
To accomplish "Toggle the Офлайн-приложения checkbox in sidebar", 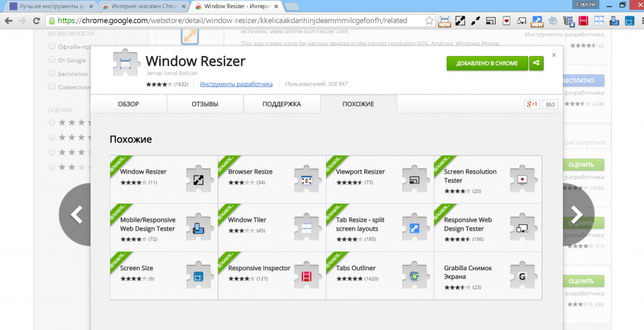I will click(x=52, y=47).
